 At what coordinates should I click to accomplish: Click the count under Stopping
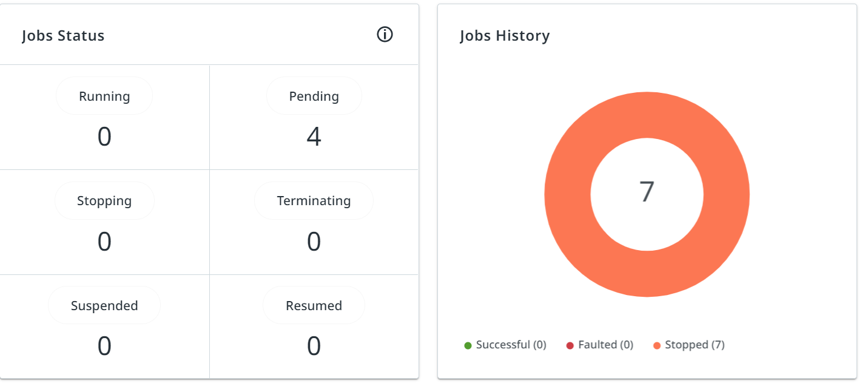coord(104,242)
